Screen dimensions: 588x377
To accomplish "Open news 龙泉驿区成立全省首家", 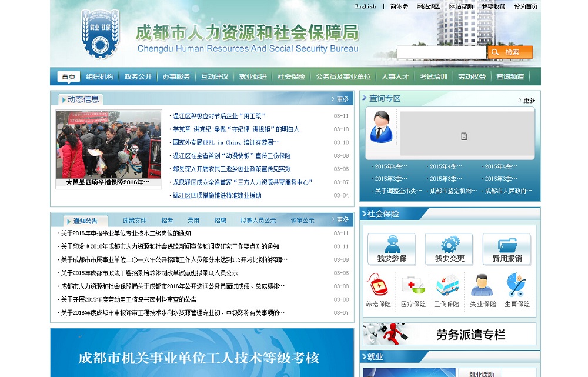I will pos(243,182).
